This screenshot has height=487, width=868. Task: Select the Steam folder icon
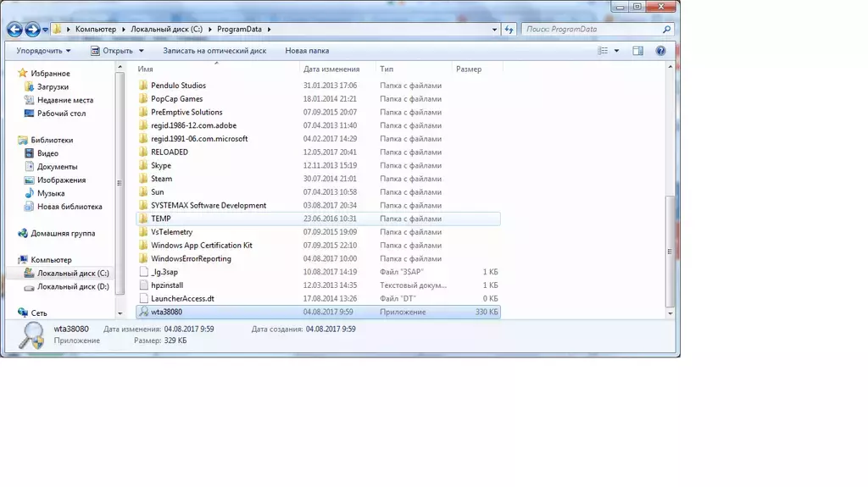point(143,178)
